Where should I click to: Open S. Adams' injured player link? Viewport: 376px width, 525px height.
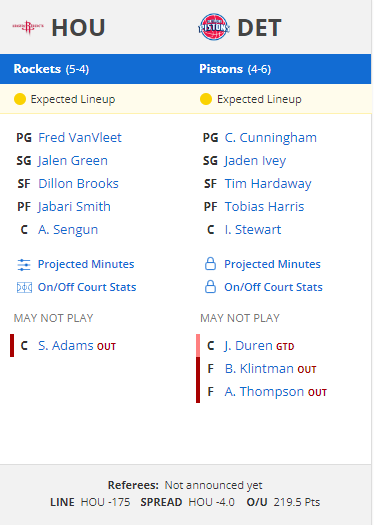coord(66,346)
